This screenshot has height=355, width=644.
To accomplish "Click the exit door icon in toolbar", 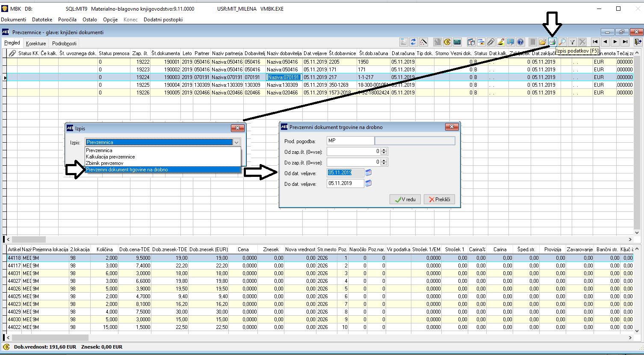I will tap(638, 42).
